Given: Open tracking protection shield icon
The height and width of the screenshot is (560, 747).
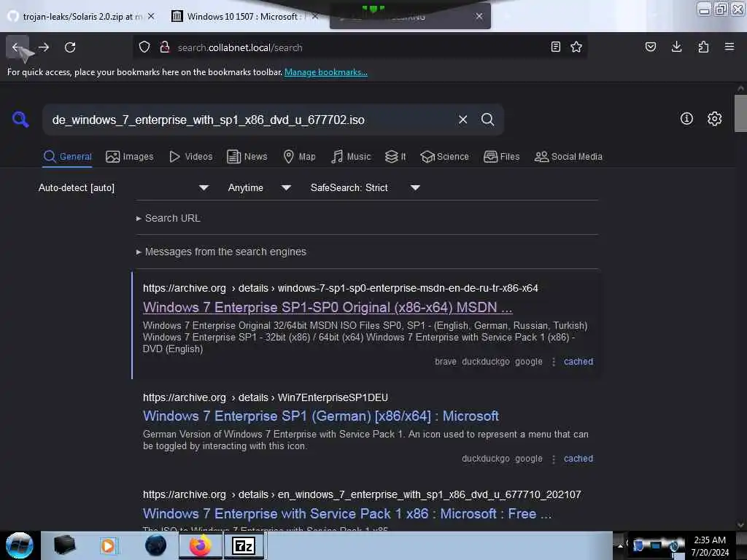Looking at the screenshot, I should pos(144,47).
